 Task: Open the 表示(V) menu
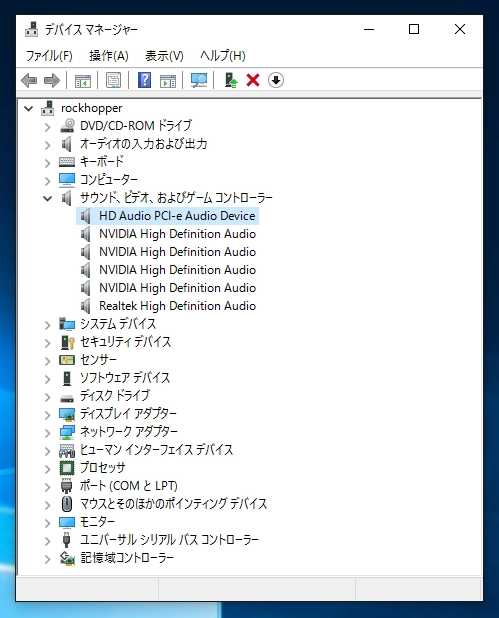[164, 56]
